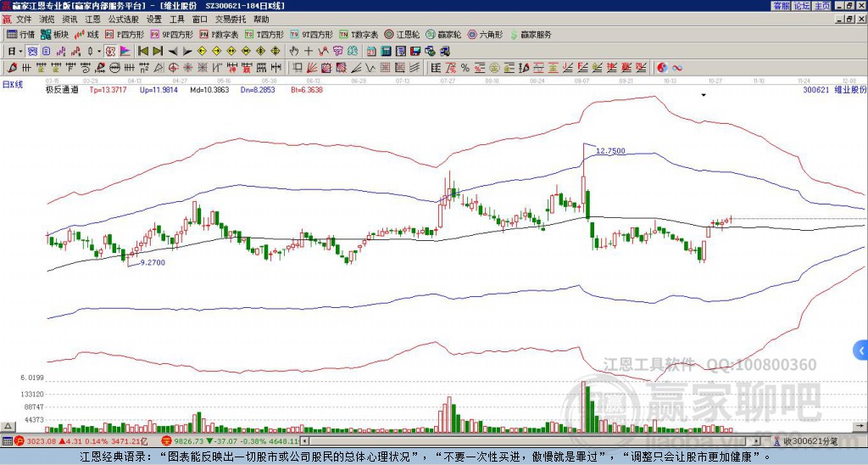This screenshot has height=465, width=868.
Task: Open the 工具 menu
Action: pos(176,20)
